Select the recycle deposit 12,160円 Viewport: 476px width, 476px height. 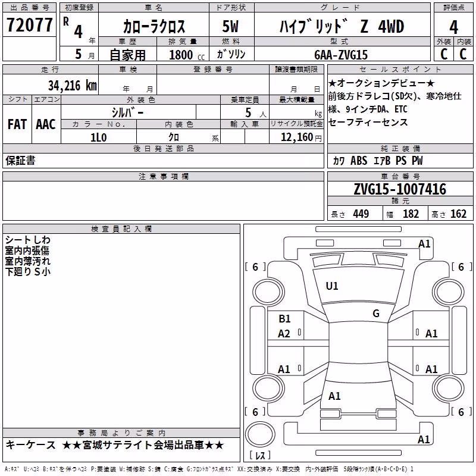[x=301, y=137]
